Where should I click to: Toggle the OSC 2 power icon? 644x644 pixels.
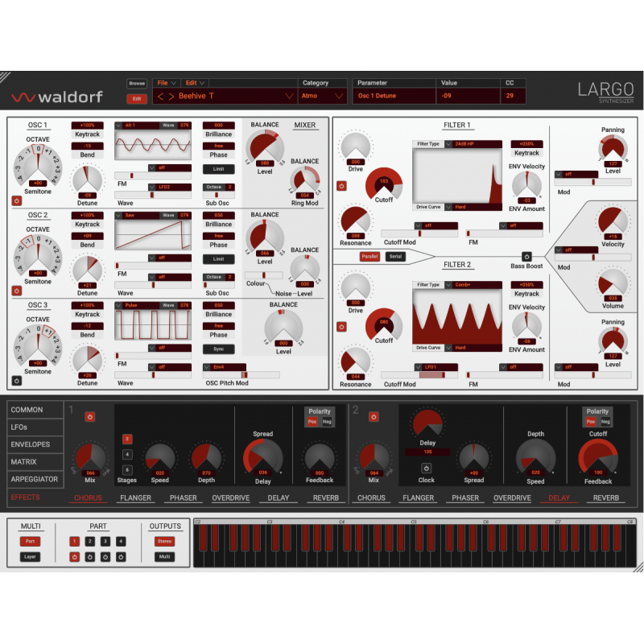[18, 289]
